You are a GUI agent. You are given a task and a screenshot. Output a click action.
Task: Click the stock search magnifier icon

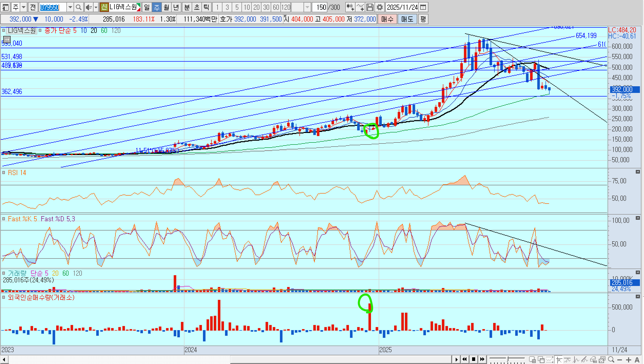pos(79,7)
